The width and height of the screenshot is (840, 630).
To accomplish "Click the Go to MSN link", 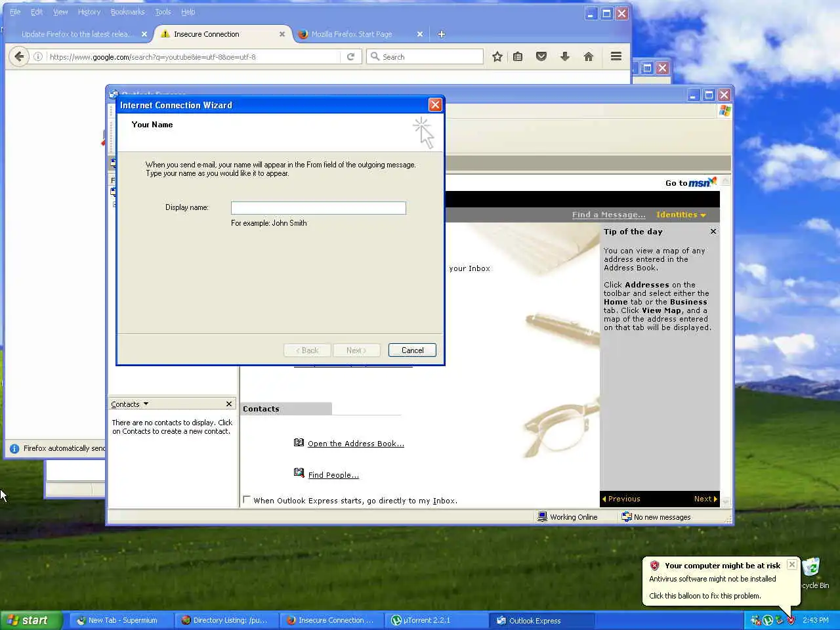I will (x=691, y=182).
